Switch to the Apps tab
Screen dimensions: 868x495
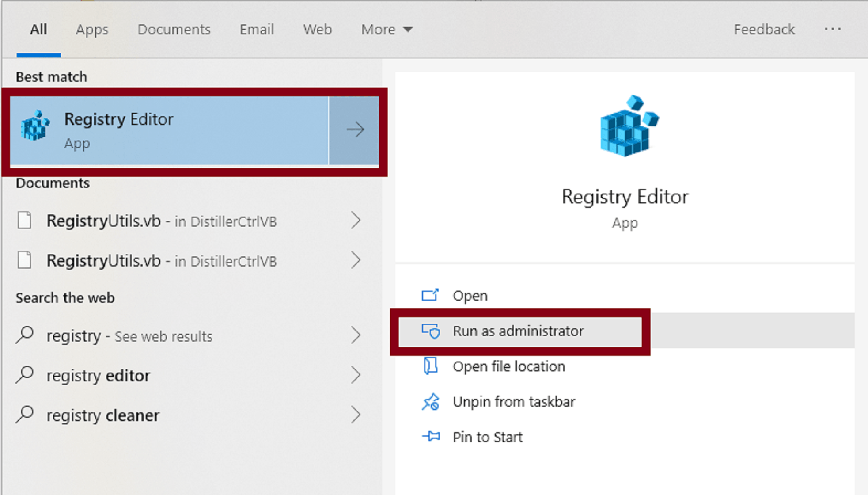(x=92, y=29)
